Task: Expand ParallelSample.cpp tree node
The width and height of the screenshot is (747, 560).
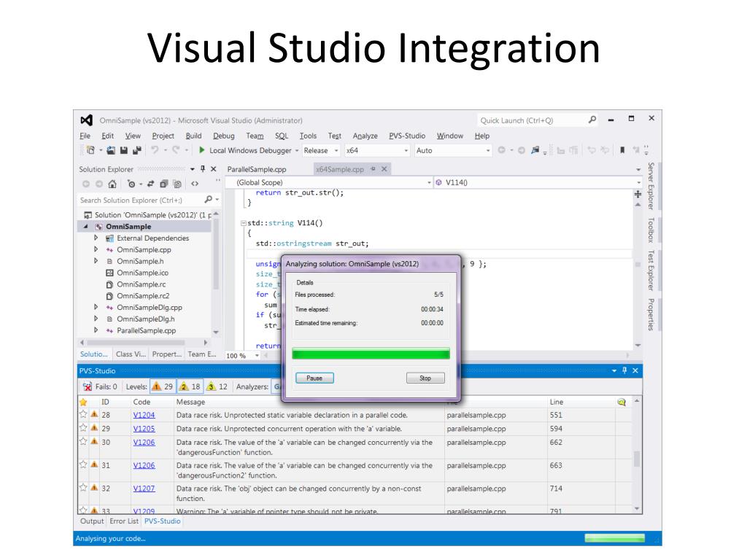Action: [x=96, y=330]
